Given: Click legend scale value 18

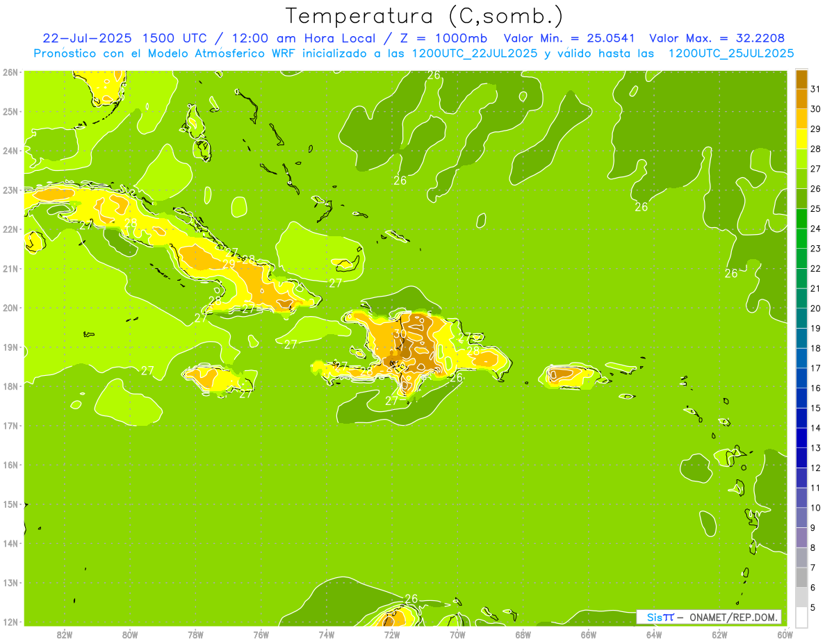Looking at the screenshot, I should 816,348.
